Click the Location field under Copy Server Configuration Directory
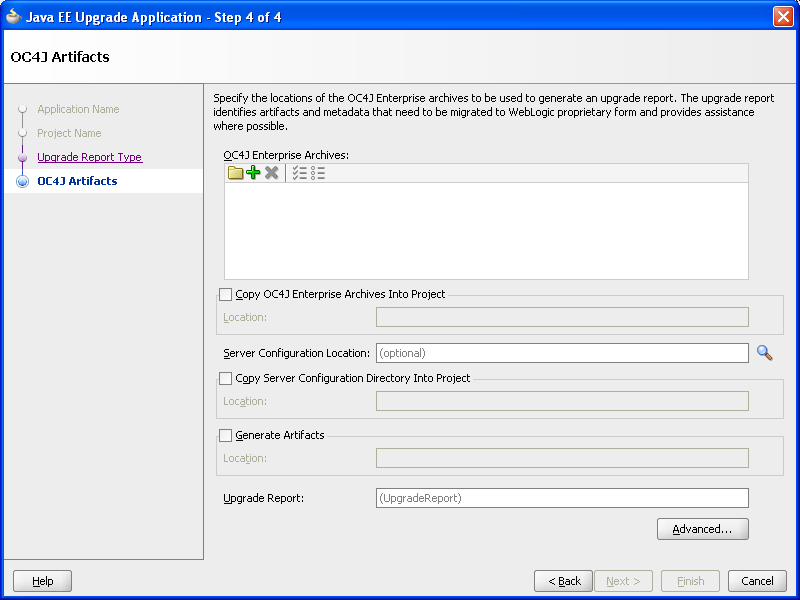 point(562,401)
